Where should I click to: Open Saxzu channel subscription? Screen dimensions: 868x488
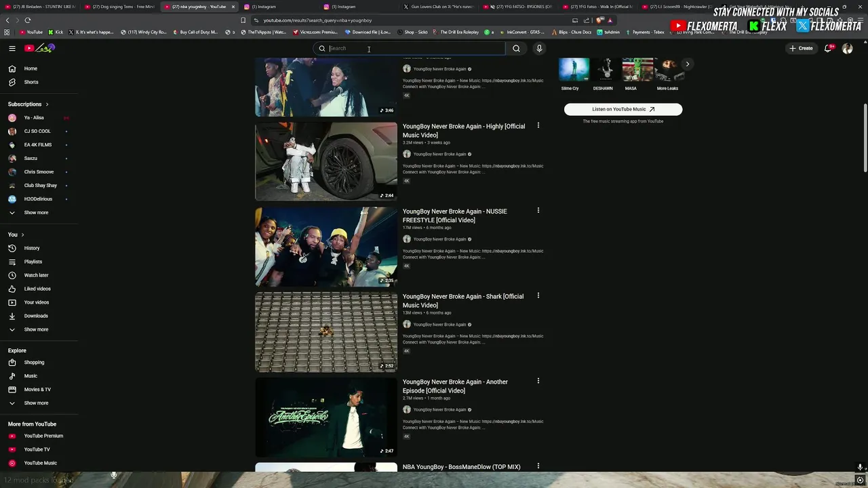coord(39,158)
